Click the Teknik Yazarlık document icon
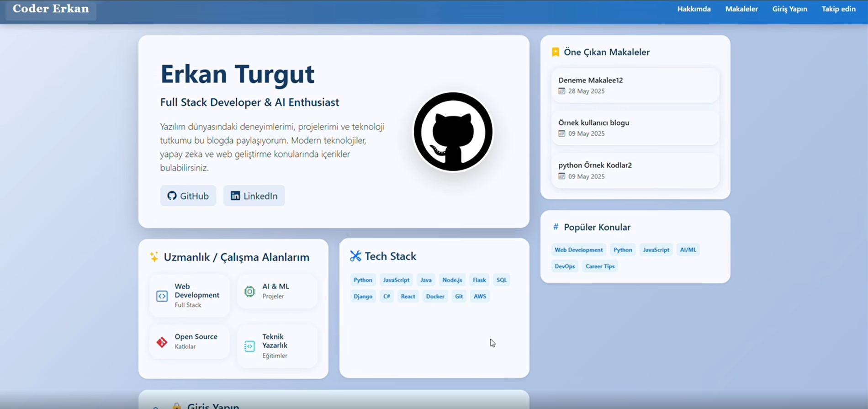 (249, 346)
